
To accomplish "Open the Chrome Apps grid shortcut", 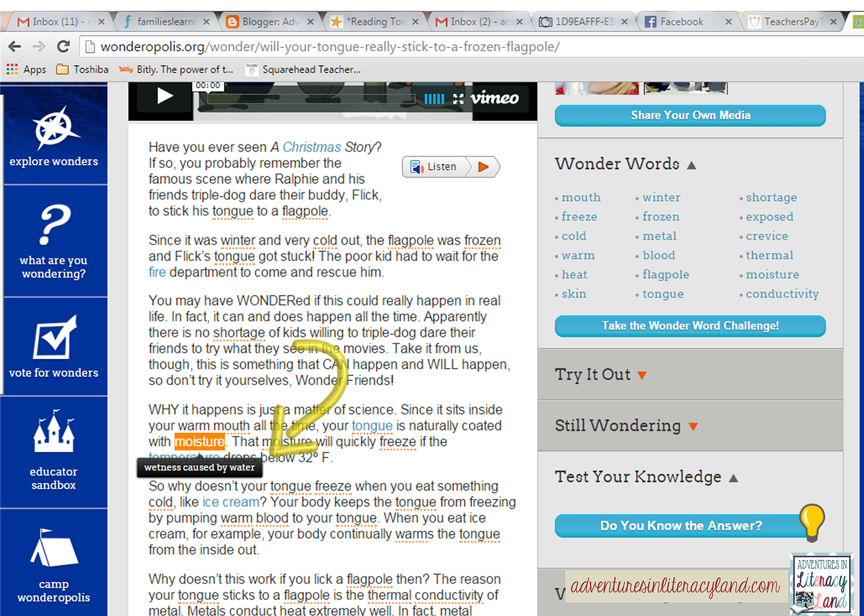I will (x=13, y=70).
